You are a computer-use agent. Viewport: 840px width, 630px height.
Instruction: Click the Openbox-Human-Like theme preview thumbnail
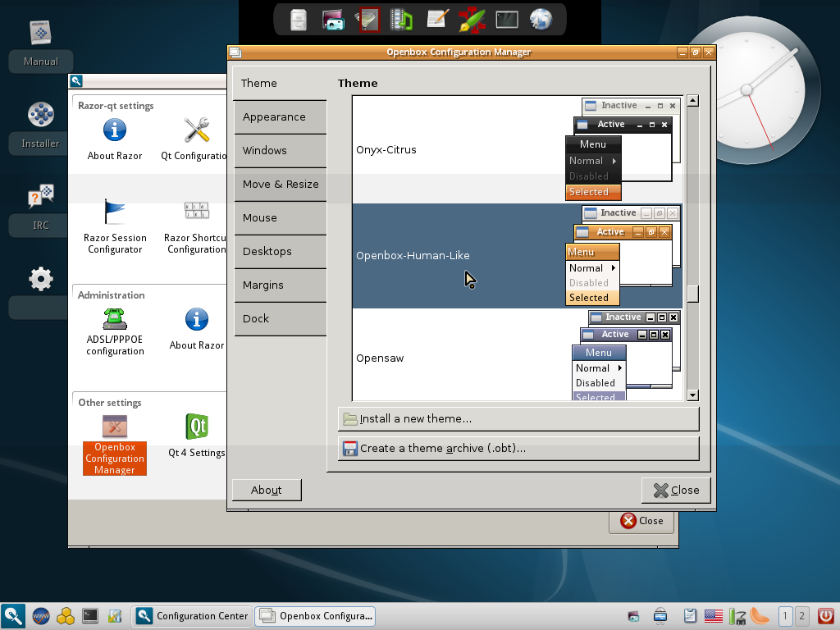click(623, 256)
